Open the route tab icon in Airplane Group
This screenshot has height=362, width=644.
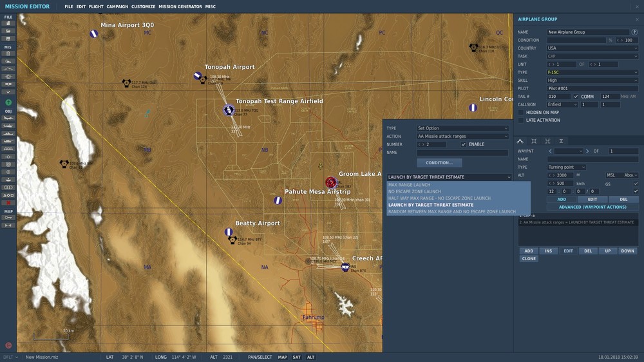point(520,141)
